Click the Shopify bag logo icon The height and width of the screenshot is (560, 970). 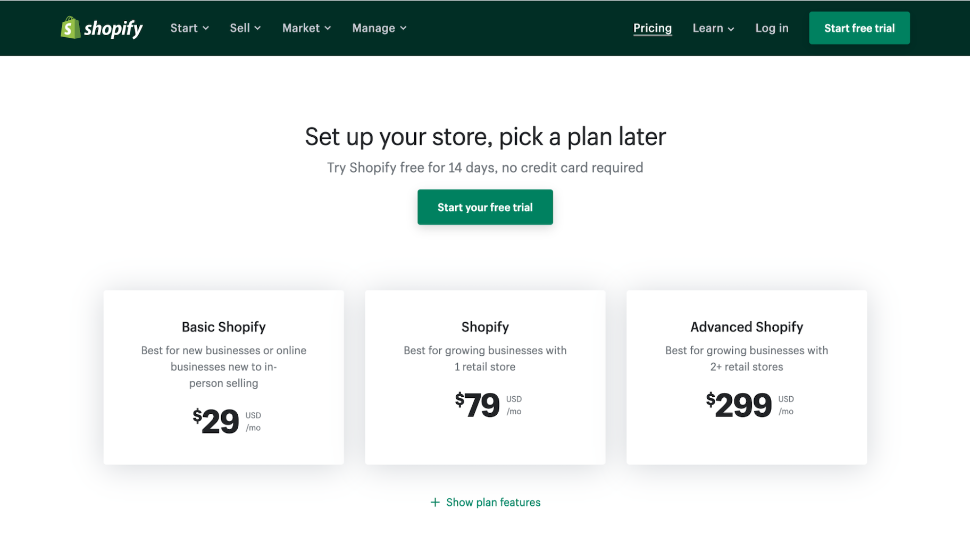click(70, 28)
